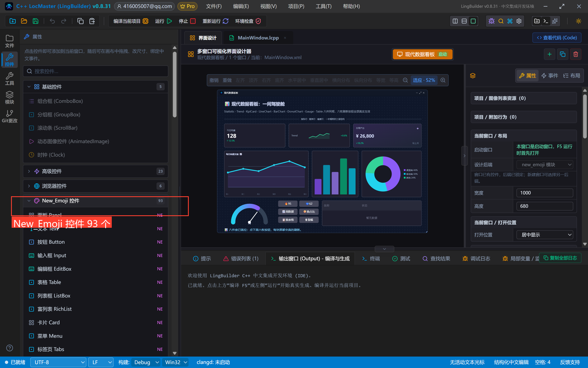Open 模块 sidebar panel
This screenshot has height=368, width=588.
[9, 97]
